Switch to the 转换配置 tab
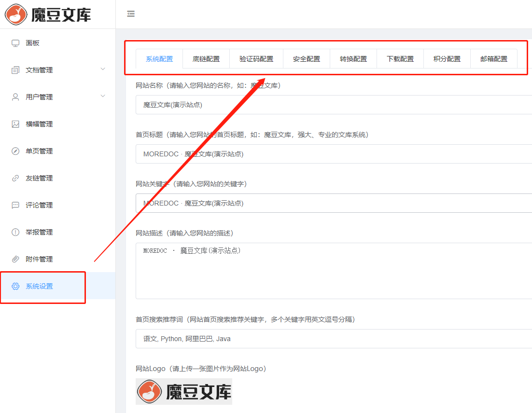This screenshot has width=532, height=413. pos(353,59)
